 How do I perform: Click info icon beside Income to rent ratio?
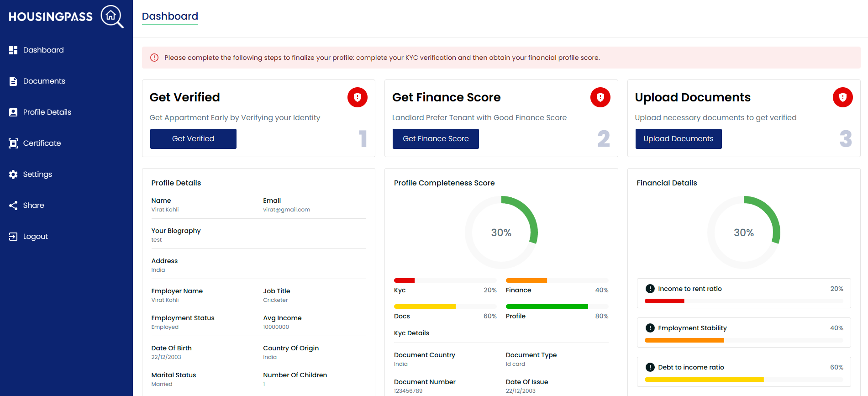tap(650, 289)
